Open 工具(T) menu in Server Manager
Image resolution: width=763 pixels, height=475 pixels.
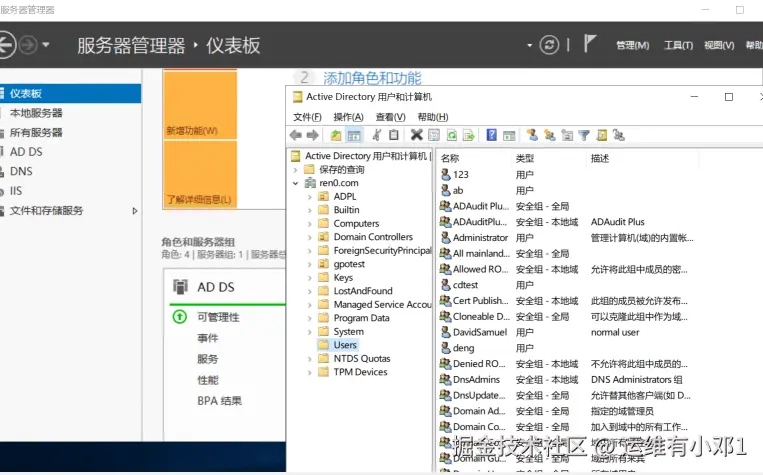[678, 45]
